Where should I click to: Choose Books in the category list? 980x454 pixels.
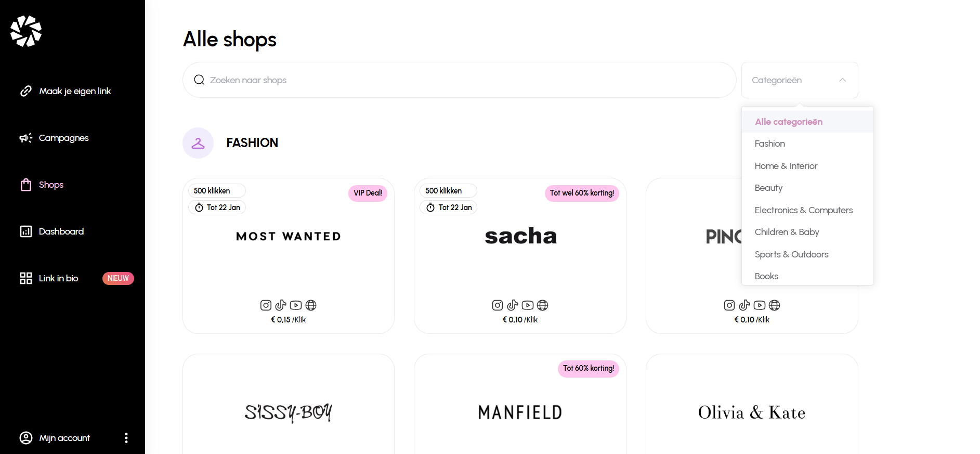[766, 276]
